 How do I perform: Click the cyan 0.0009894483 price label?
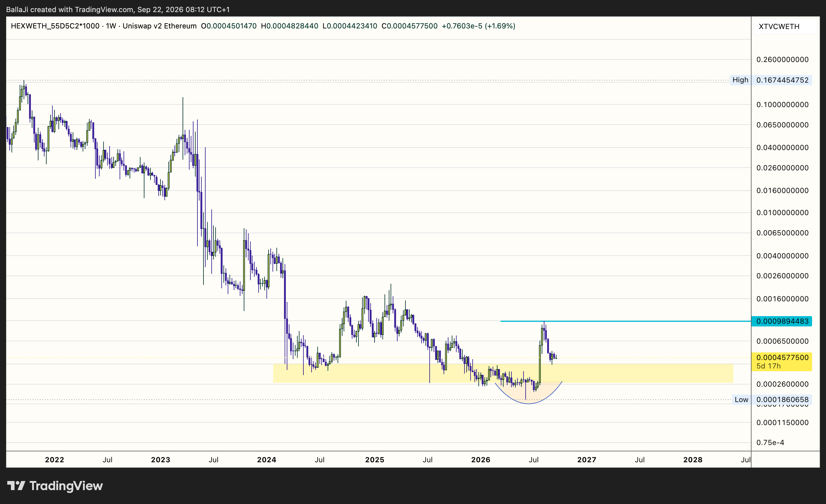point(782,321)
